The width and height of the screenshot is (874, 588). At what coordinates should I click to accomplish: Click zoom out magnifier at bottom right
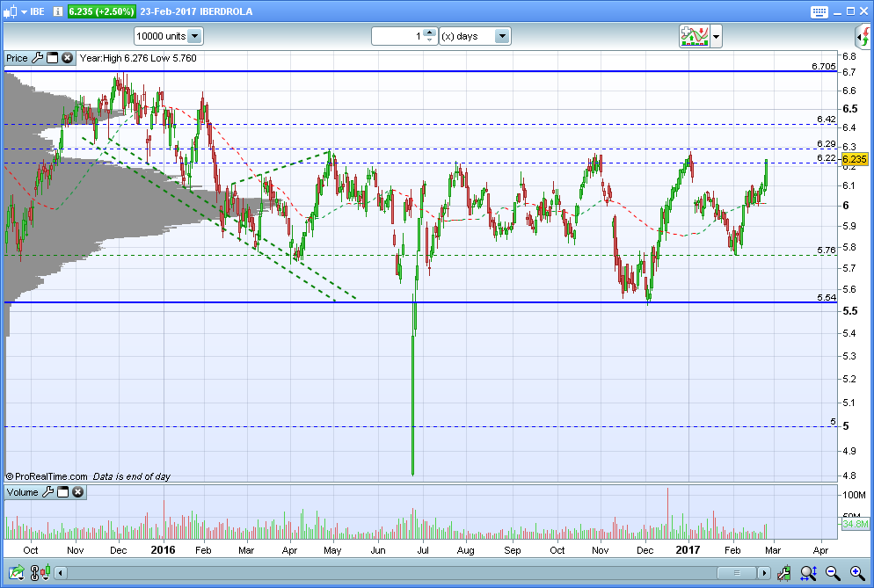[832, 574]
